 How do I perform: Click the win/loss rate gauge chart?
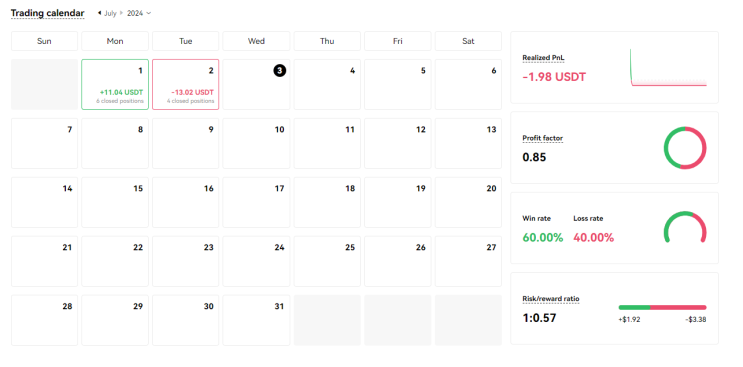[685, 227]
